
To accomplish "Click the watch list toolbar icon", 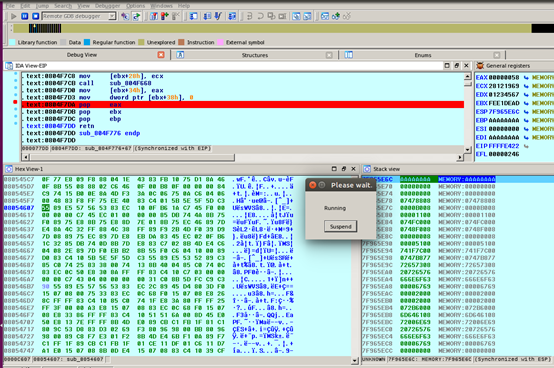I will pyautogui.click(x=325, y=16).
